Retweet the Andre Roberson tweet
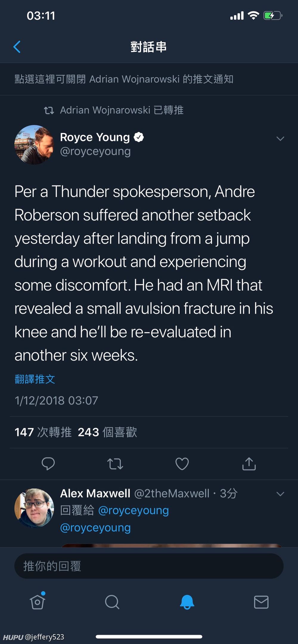Viewport: 298px width, 644px height. coord(115,464)
